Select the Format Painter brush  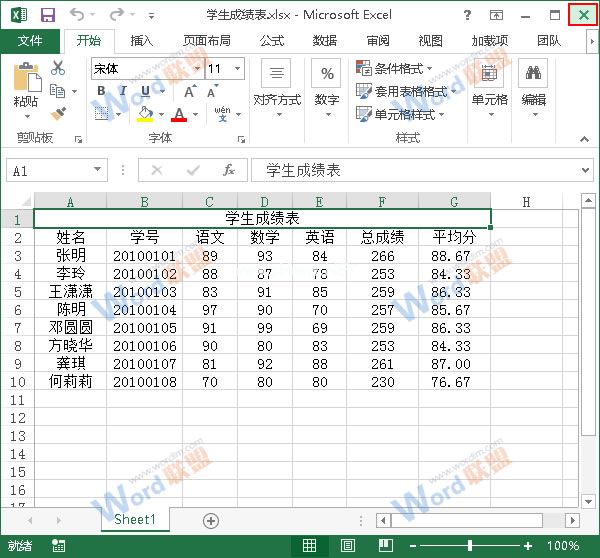point(58,114)
